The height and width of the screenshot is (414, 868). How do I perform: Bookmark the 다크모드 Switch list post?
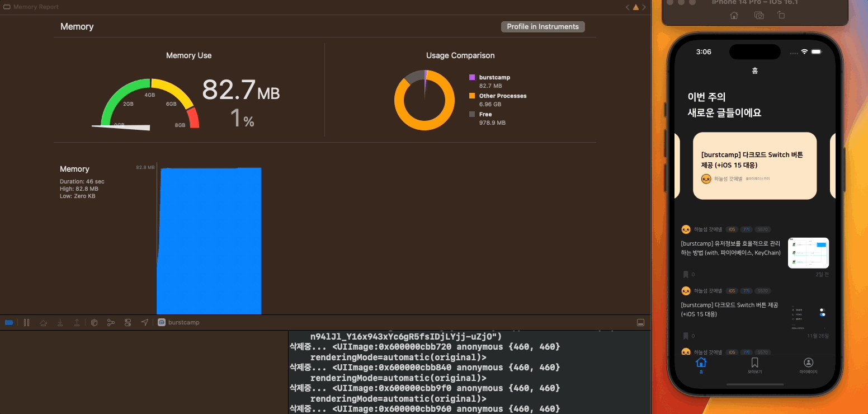[686, 336]
